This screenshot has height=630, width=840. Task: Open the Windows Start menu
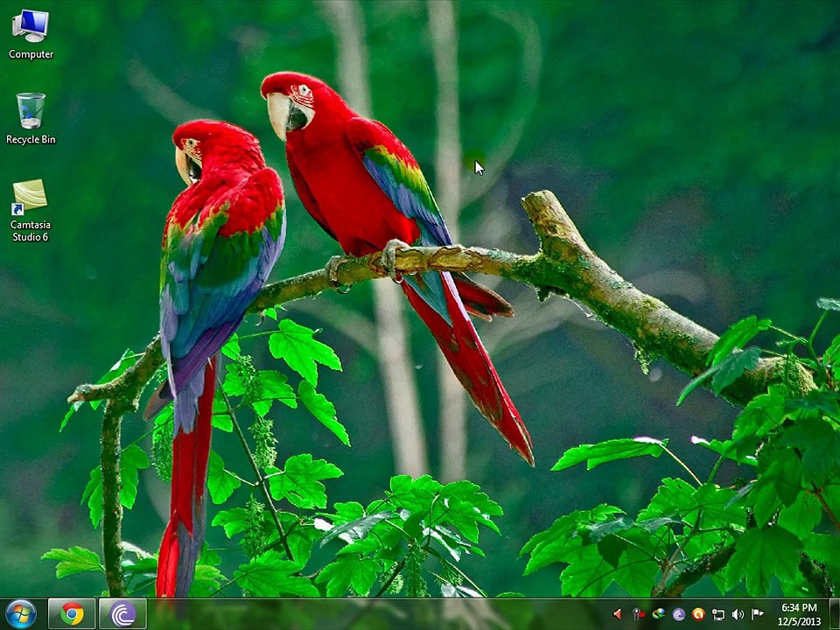pyautogui.click(x=21, y=614)
